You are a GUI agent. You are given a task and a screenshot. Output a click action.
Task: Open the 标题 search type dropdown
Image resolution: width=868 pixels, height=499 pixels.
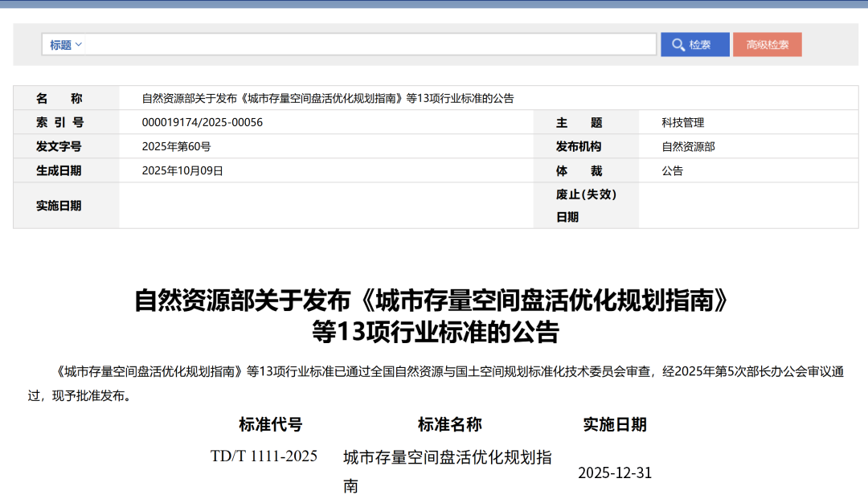click(65, 45)
